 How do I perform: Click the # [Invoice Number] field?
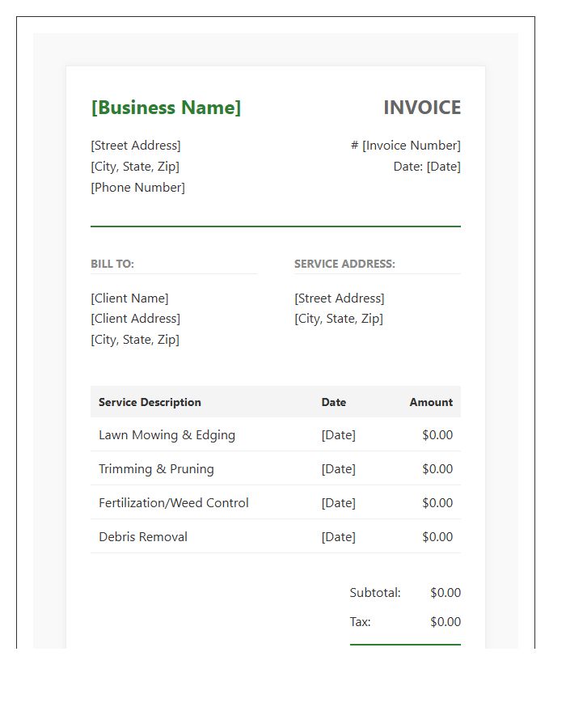405,146
